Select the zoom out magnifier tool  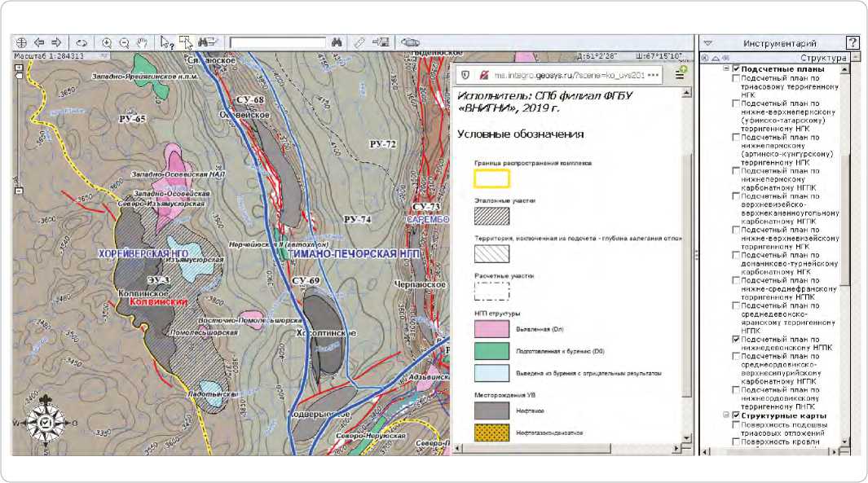pos(124,42)
